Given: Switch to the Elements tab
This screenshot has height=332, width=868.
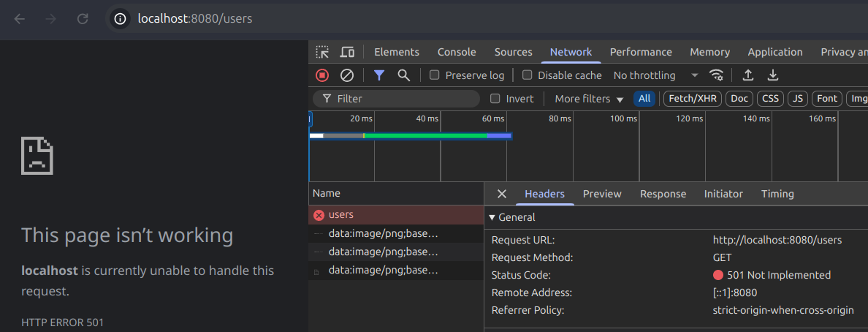Looking at the screenshot, I should 396,52.
